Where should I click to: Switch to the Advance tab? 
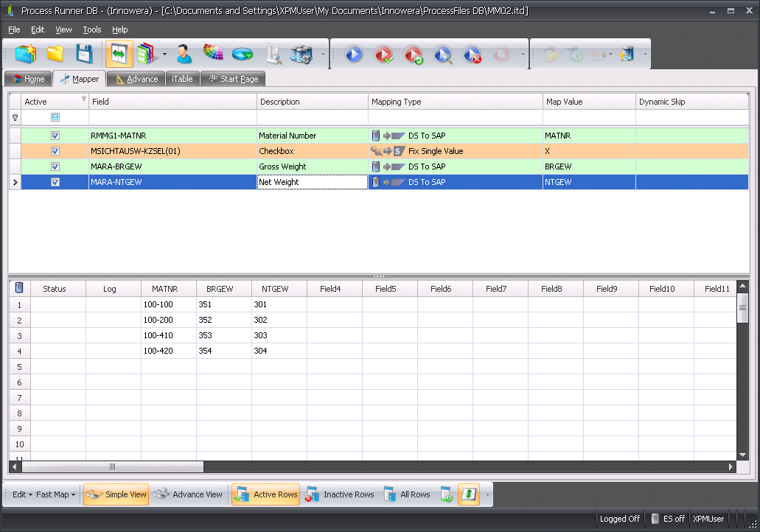[136, 79]
